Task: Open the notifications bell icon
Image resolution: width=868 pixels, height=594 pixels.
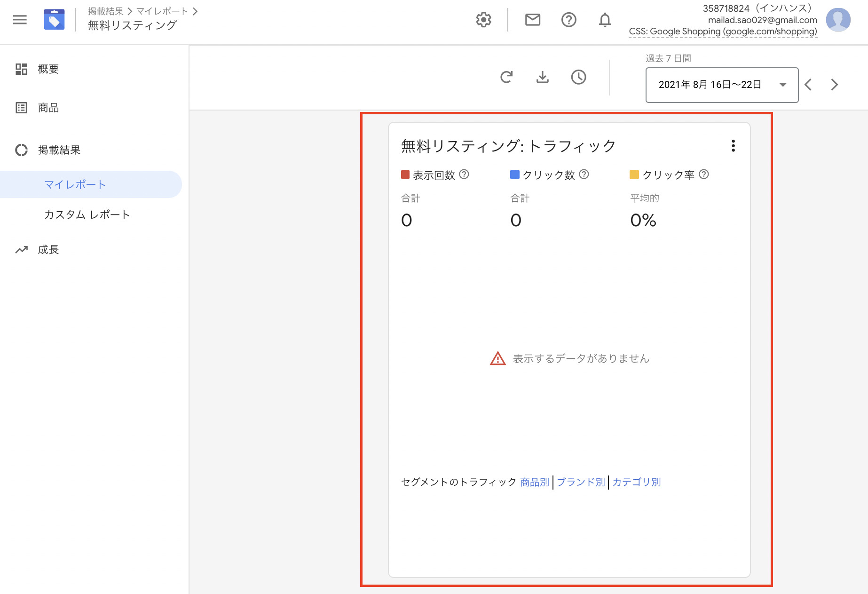Action: tap(605, 20)
